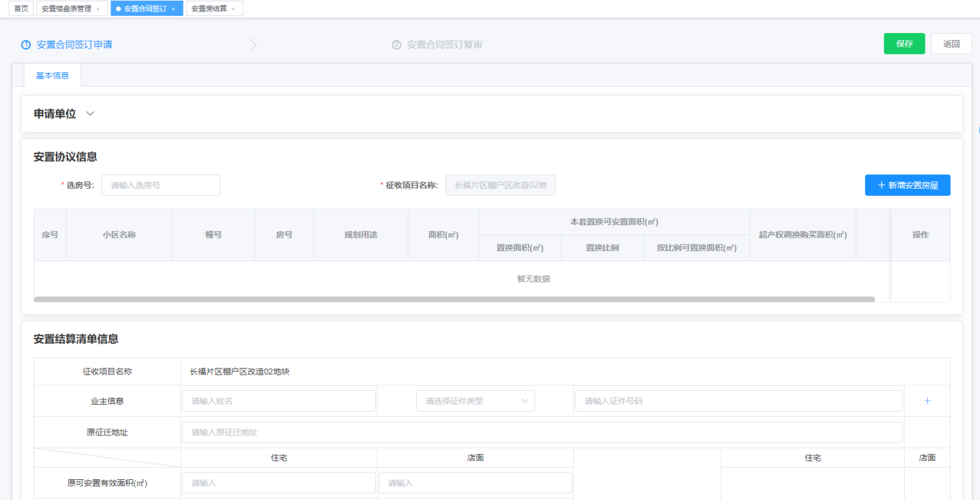Focus the 选房号 input field
The image size is (980, 500).
pos(161,185)
